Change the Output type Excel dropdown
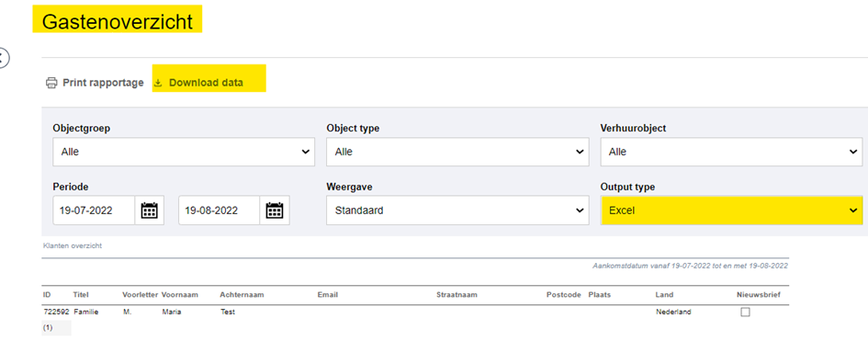 click(x=731, y=210)
